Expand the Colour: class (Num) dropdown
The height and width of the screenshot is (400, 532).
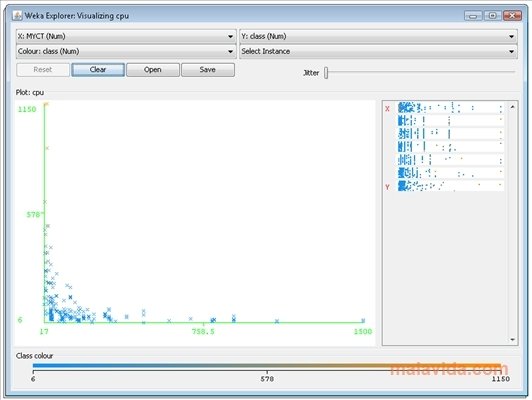tap(126, 52)
